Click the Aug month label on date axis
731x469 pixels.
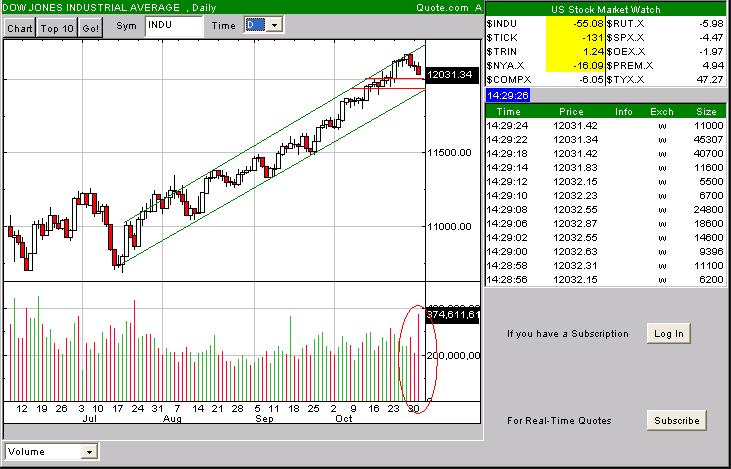click(x=172, y=419)
